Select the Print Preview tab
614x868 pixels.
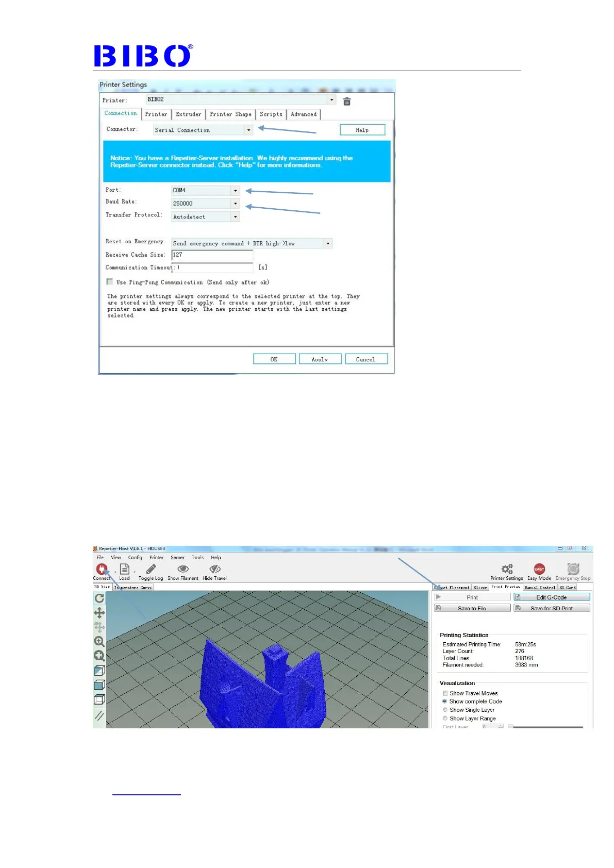click(x=506, y=587)
